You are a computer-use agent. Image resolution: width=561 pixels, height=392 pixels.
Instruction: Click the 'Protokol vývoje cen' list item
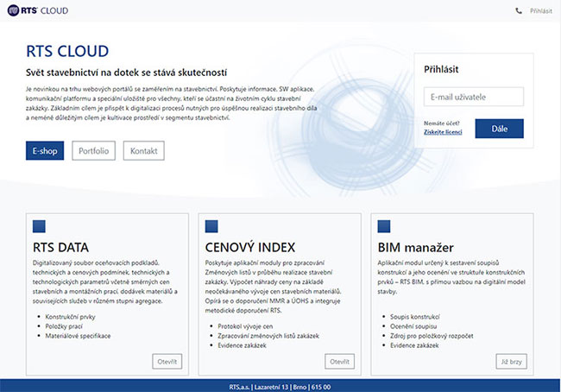(245, 326)
